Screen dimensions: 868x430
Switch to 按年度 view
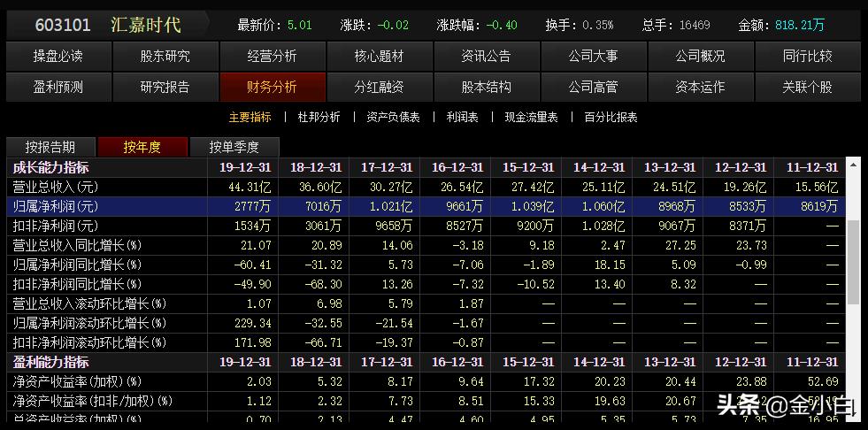pyautogui.click(x=142, y=147)
